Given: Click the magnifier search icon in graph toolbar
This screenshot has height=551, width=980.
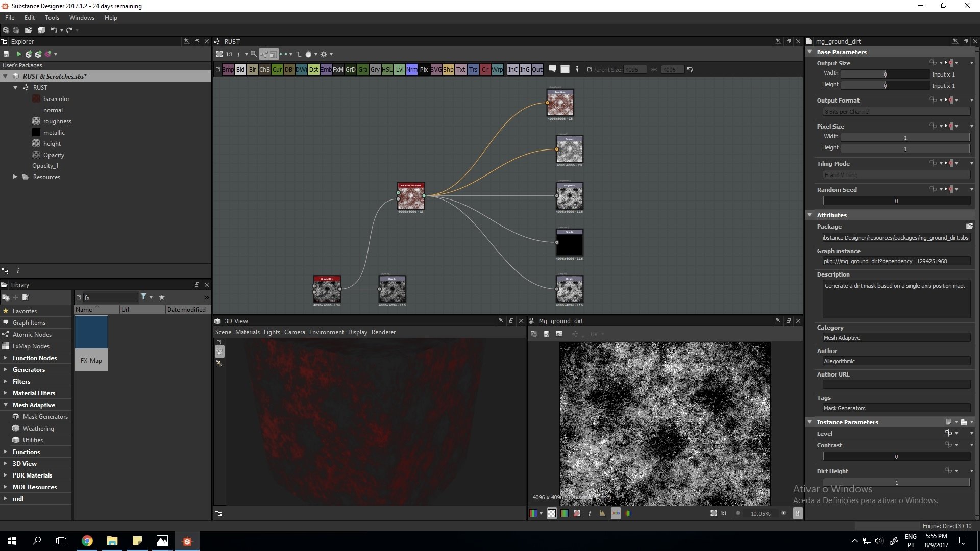Looking at the screenshot, I should (254, 54).
